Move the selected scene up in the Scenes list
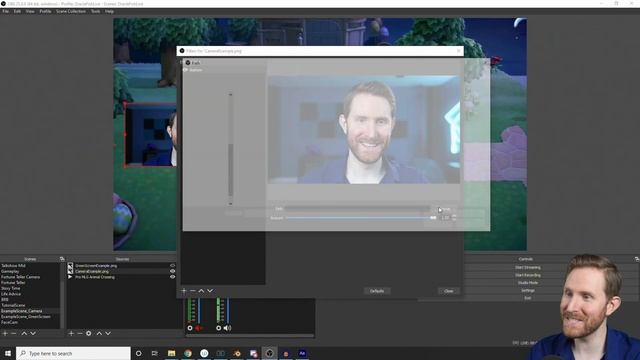 24,333
